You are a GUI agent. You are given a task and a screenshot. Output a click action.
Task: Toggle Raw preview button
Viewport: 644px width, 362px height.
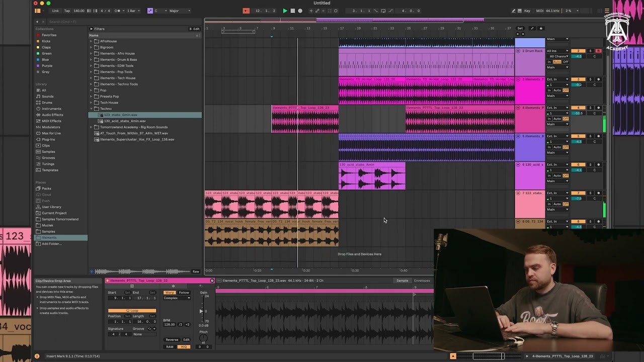(x=196, y=271)
